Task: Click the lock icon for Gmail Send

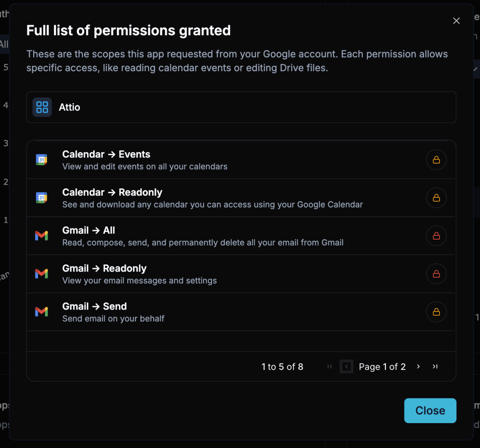Action: click(436, 312)
